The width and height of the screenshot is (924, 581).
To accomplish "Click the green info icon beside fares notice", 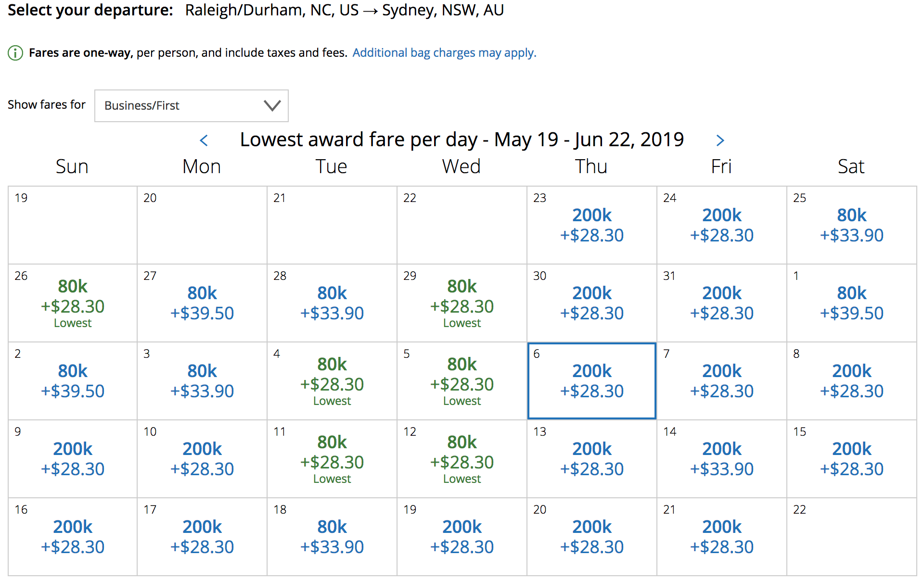I will tap(15, 53).
